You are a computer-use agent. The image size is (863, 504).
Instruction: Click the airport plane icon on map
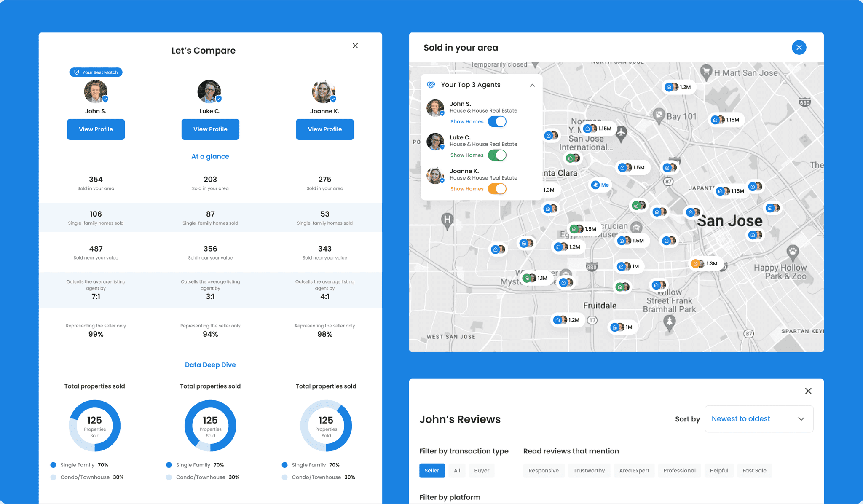(x=621, y=133)
